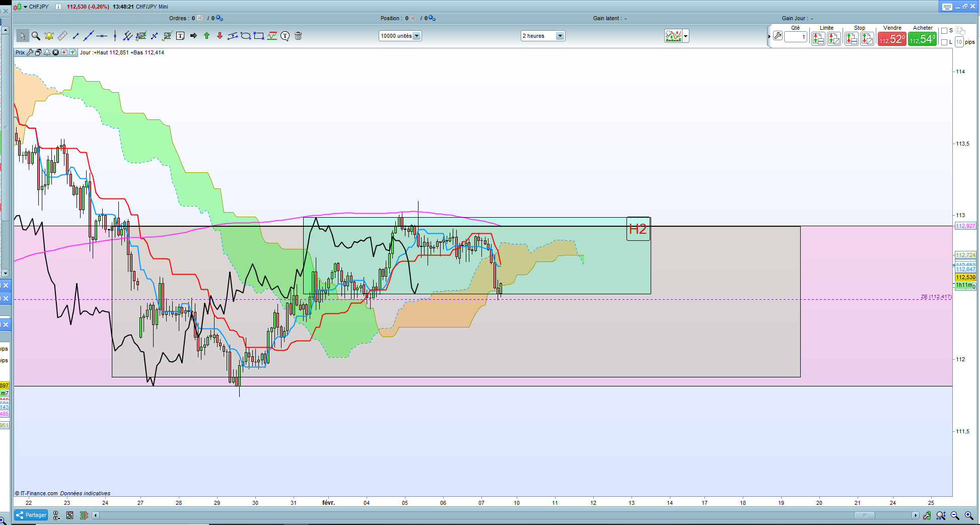
Task: Activate the magnifier zoom tool
Action: [x=36, y=36]
